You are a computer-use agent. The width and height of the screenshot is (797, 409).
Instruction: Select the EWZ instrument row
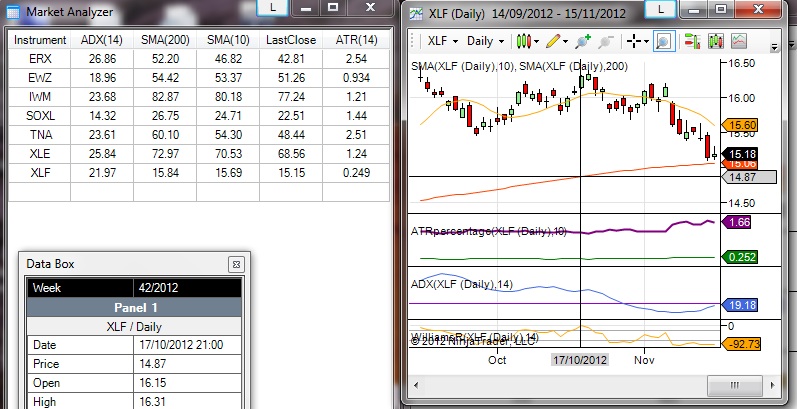click(x=199, y=78)
